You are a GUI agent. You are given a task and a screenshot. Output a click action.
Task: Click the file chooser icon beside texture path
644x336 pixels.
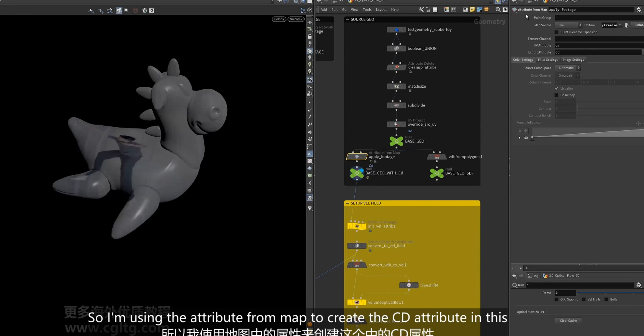tap(627, 25)
